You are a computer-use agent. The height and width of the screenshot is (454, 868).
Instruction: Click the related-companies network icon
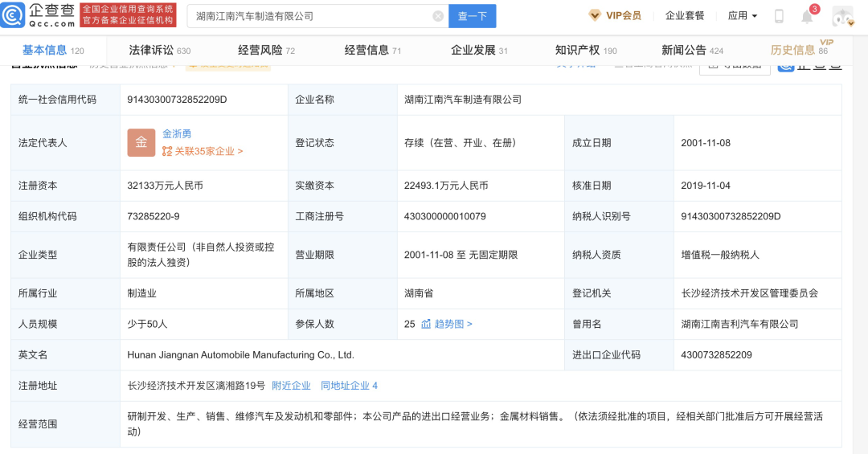pos(167,151)
